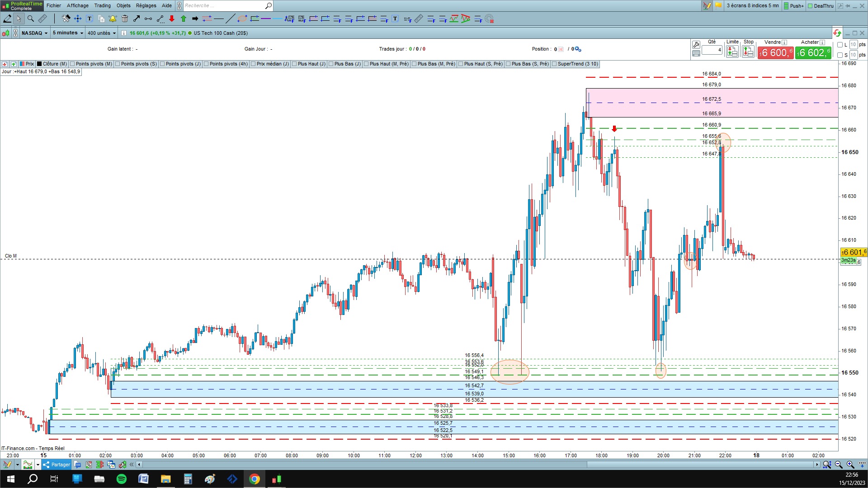
Task: Select the text annotation tool
Action: 90,19
